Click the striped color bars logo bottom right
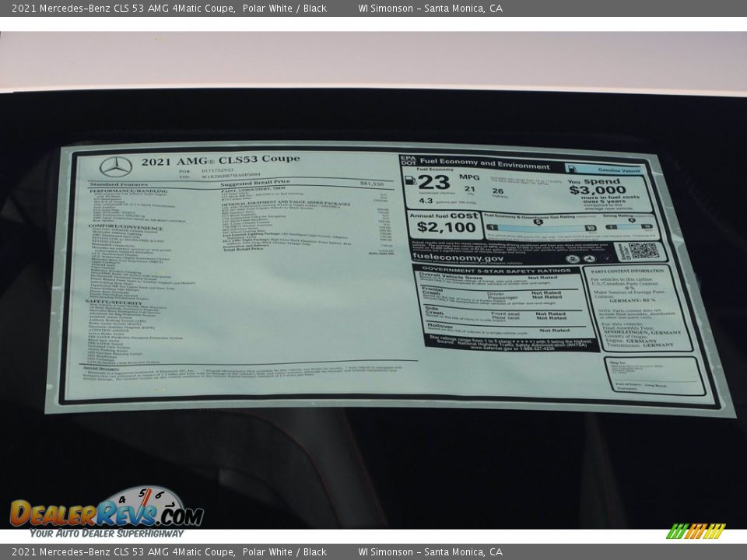747x560 pixels. 696,531
